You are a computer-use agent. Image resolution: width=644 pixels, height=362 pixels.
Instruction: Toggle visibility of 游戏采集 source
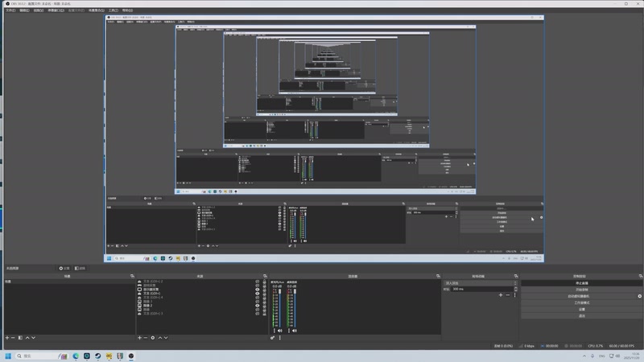[x=257, y=286]
